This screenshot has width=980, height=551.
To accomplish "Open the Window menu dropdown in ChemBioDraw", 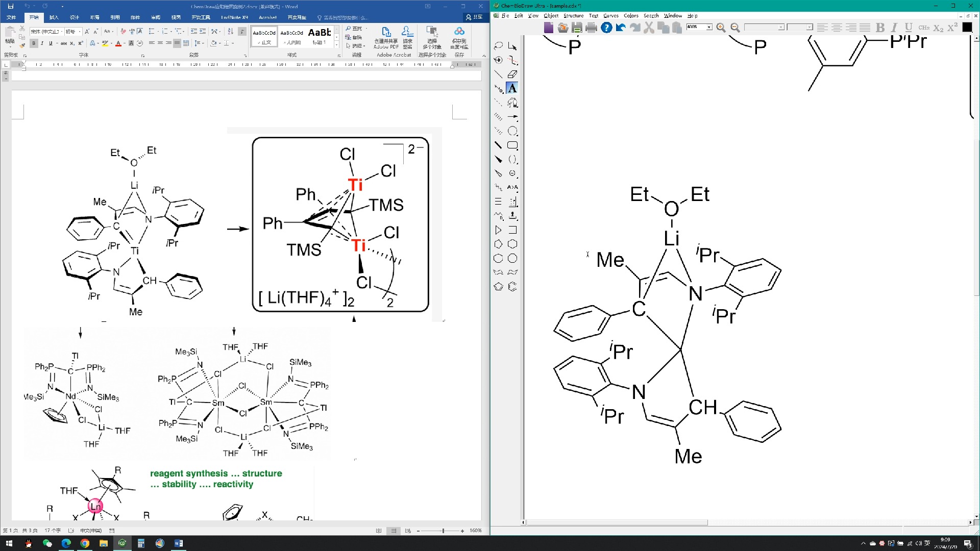I will pyautogui.click(x=671, y=15).
